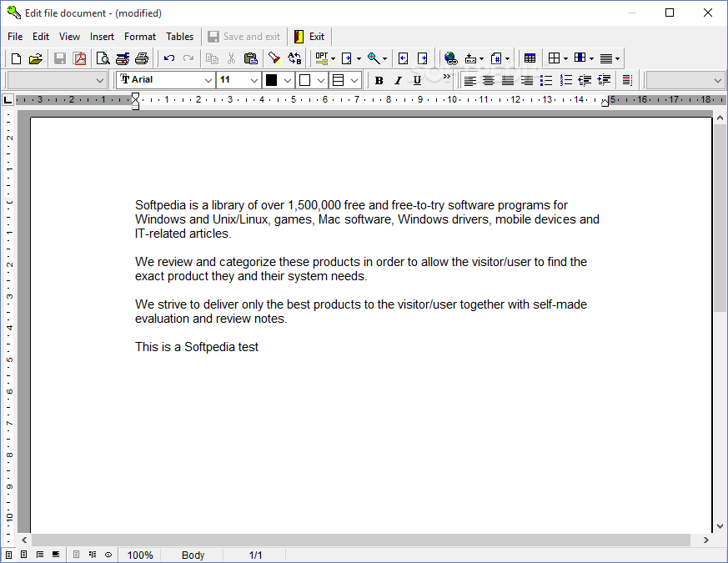Open the Insert menu

(x=102, y=36)
